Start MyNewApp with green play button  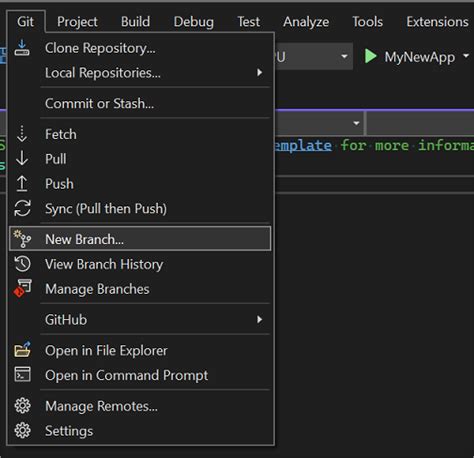click(x=370, y=56)
